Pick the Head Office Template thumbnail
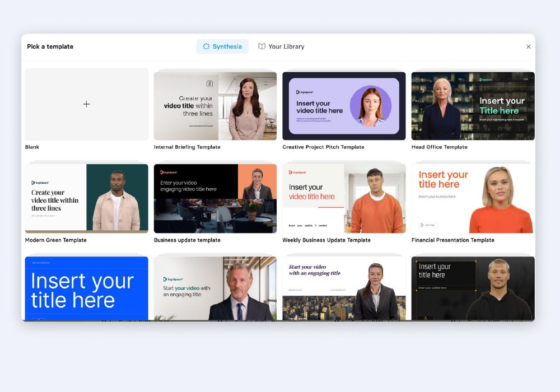 pos(473,106)
